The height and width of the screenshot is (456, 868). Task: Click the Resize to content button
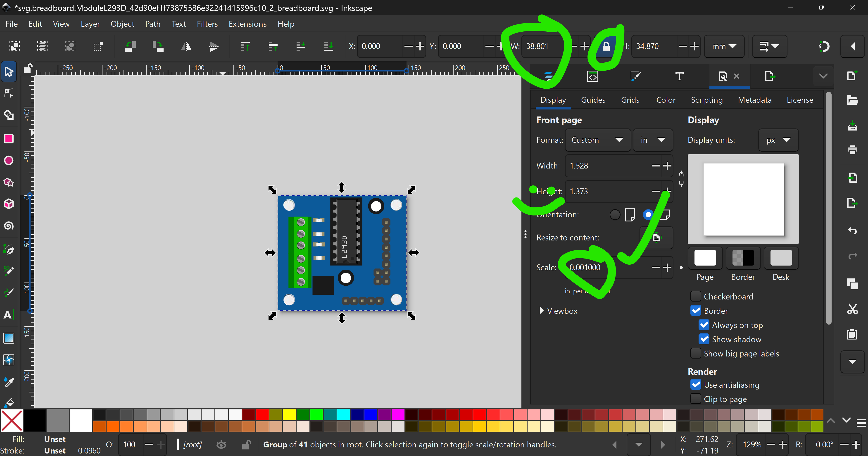[656, 237]
